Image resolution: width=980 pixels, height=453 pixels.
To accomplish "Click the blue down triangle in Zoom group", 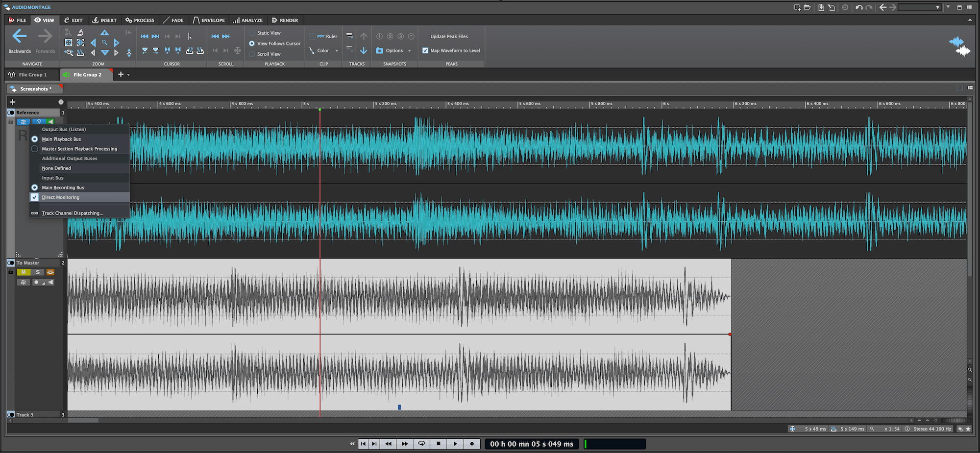I will tap(104, 52).
